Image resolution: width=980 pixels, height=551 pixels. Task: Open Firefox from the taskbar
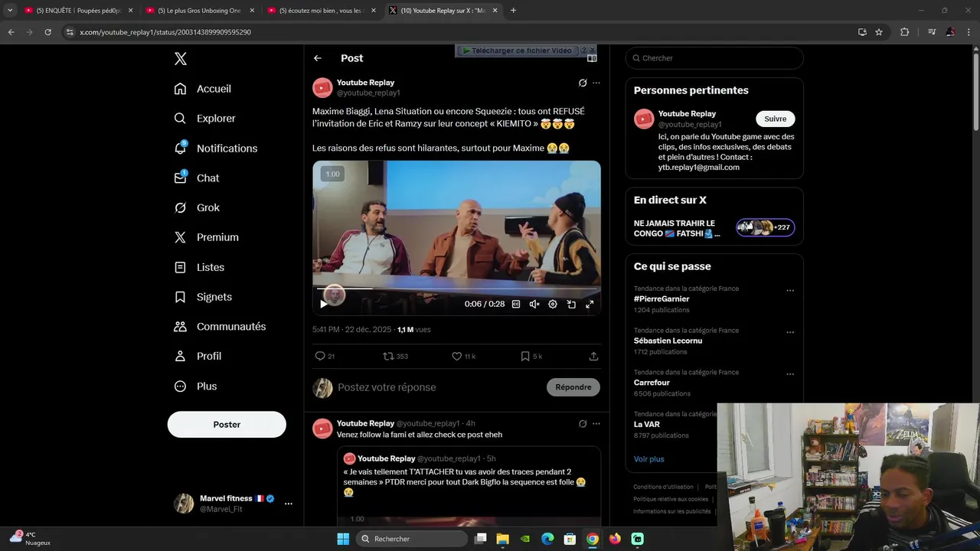tap(615, 539)
